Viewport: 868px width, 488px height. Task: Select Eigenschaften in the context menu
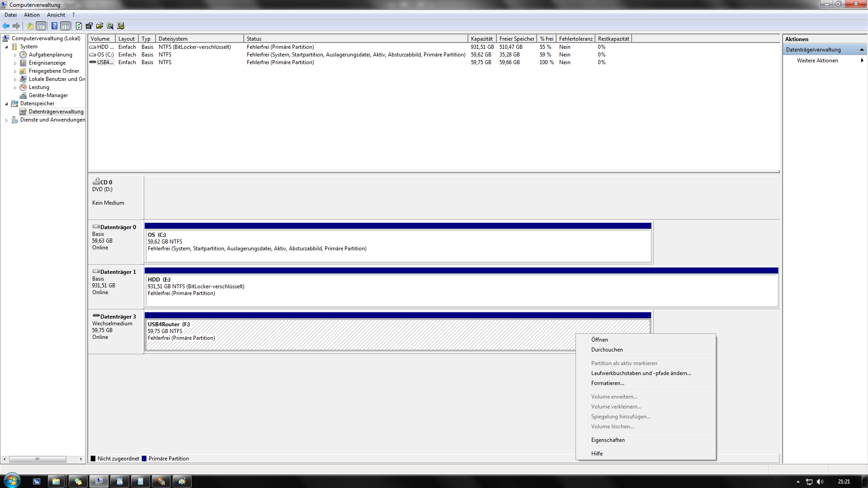608,440
